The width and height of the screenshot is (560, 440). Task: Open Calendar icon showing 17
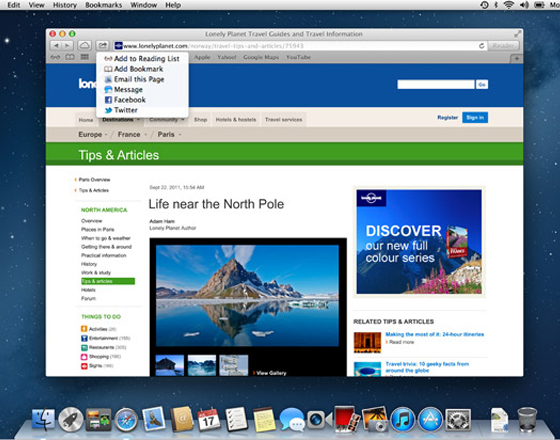(209, 419)
